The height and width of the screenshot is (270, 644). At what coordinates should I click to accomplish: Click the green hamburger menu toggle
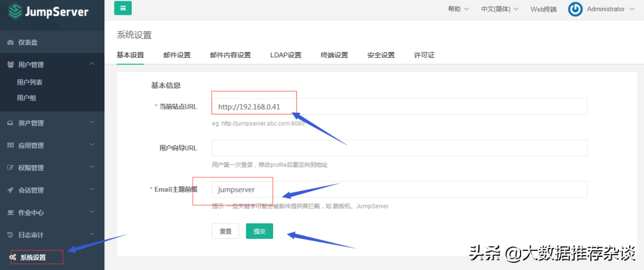[123, 8]
